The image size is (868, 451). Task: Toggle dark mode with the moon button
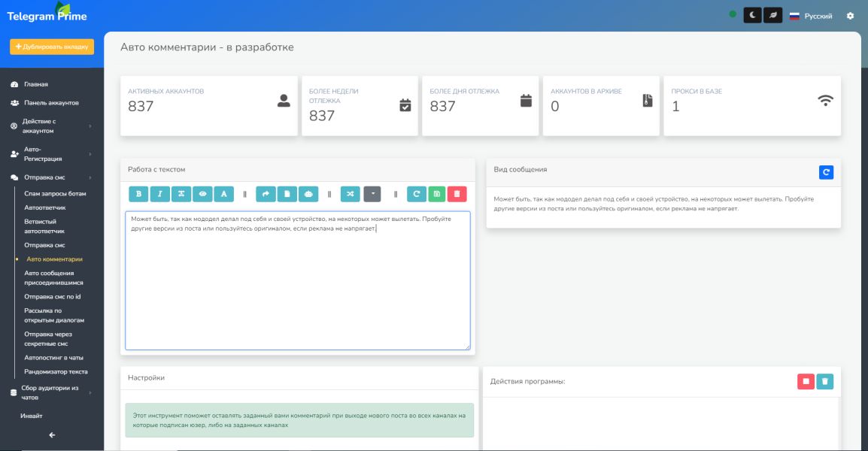pos(752,16)
